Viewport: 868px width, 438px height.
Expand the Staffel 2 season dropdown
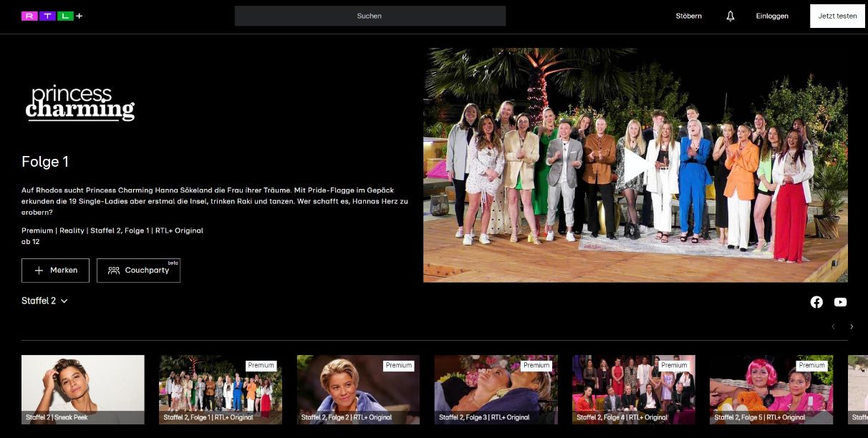coord(44,301)
